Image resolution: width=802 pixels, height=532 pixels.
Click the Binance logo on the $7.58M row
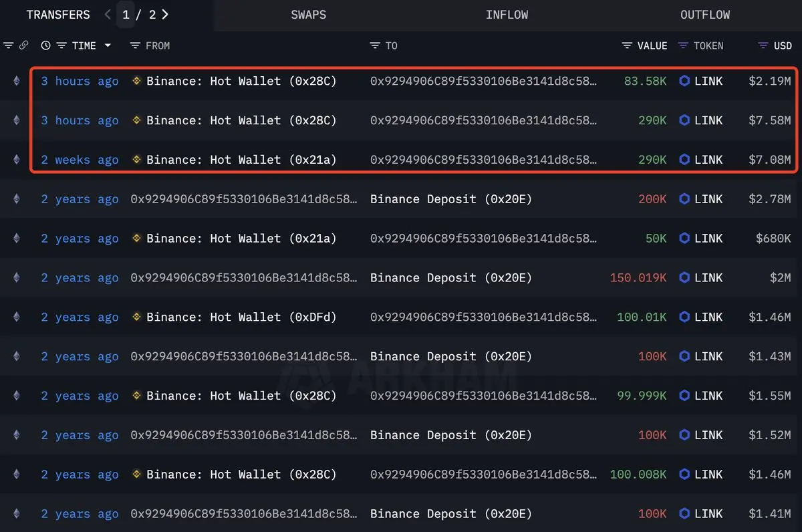(137, 120)
